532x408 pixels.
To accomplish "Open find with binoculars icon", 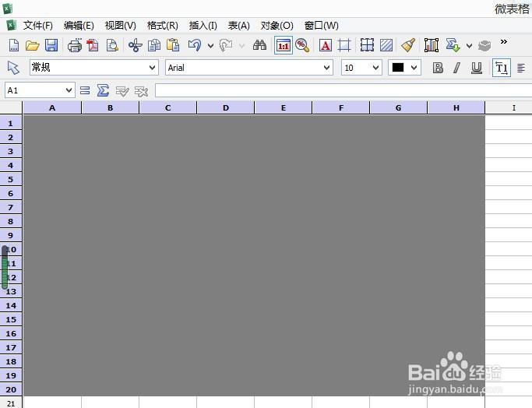I will (x=259, y=45).
